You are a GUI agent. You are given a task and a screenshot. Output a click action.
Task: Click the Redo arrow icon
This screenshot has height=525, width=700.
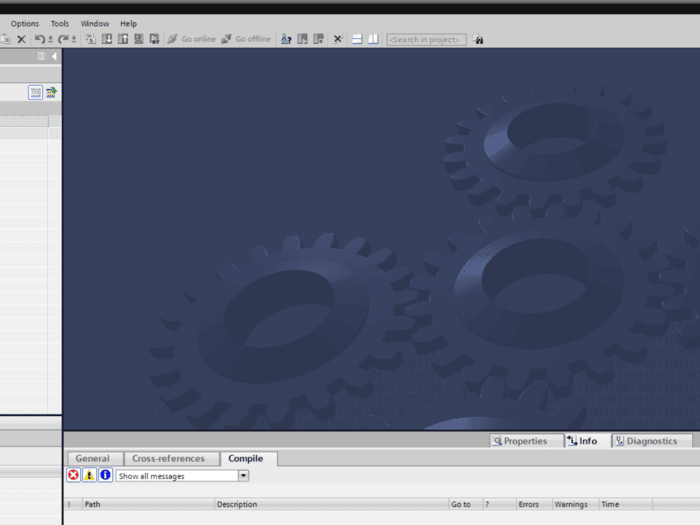(62, 39)
